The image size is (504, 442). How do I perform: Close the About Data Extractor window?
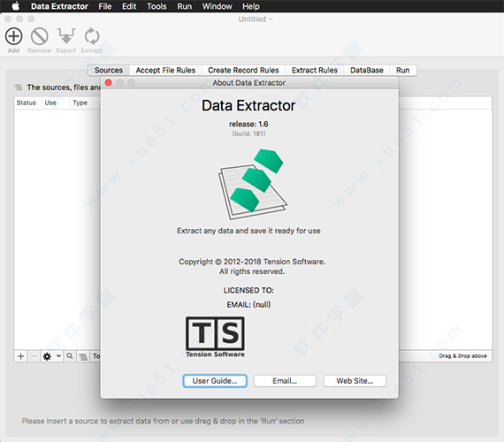click(109, 82)
